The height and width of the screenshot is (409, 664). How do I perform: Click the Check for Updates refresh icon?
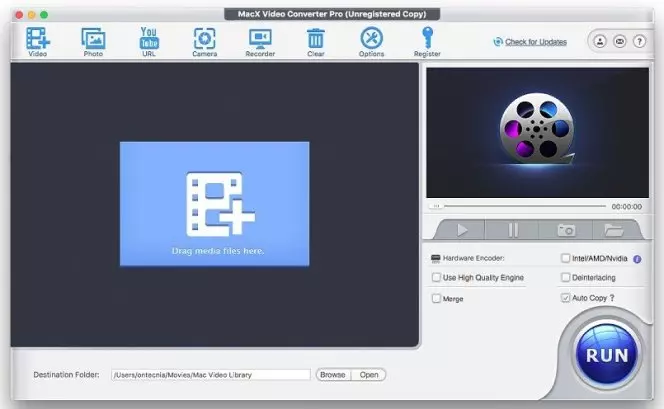point(498,41)
